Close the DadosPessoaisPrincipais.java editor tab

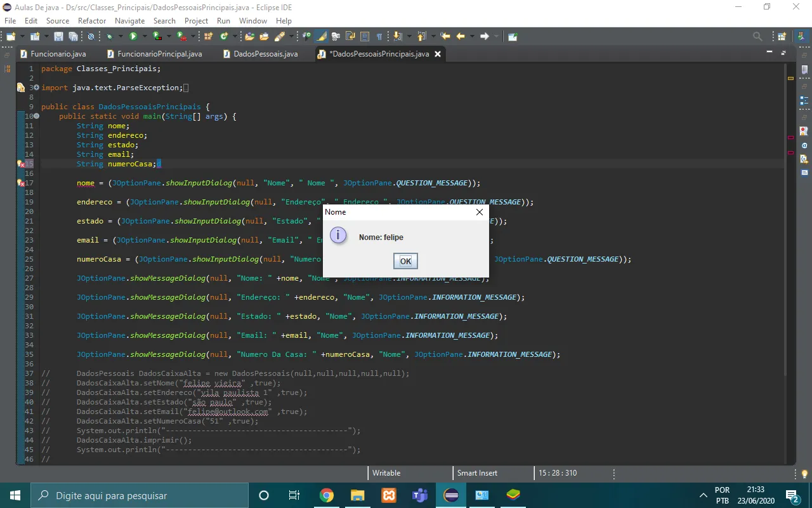[x=437, y=54]
